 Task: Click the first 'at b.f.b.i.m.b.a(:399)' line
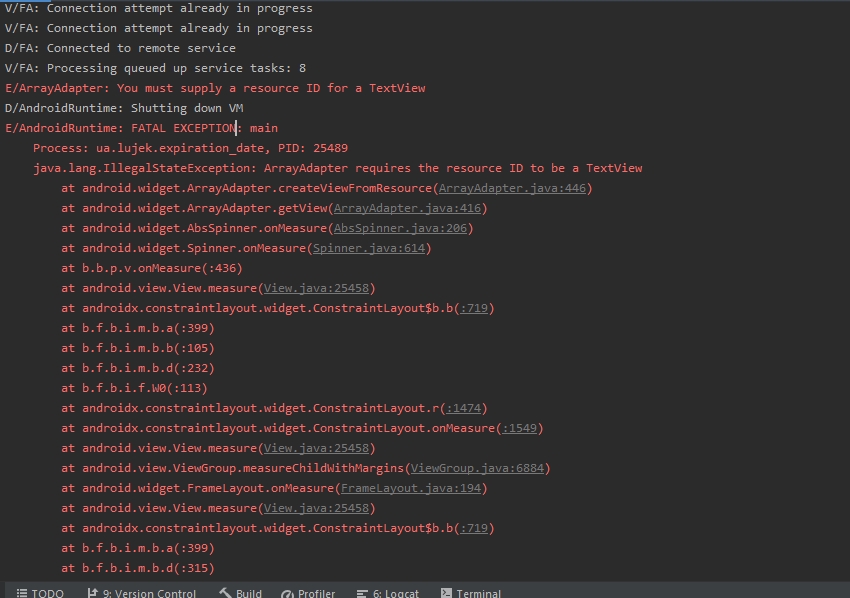(x=138, y=328)
